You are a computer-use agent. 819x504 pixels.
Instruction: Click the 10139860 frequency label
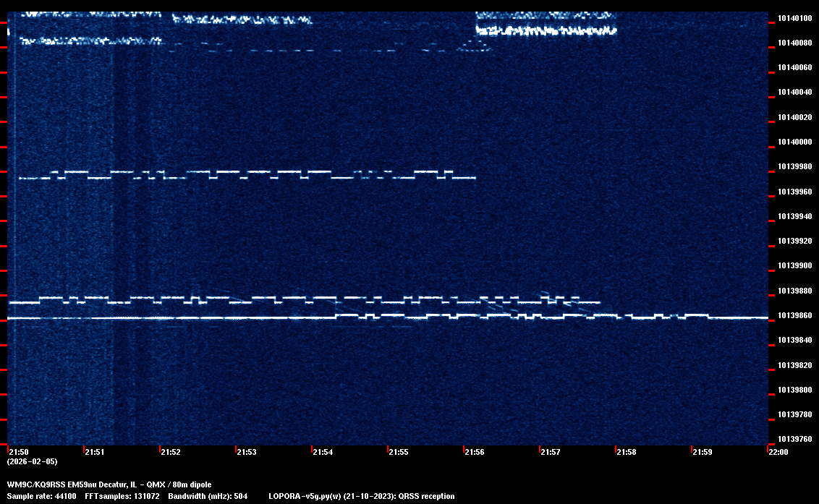coord(794,316)
